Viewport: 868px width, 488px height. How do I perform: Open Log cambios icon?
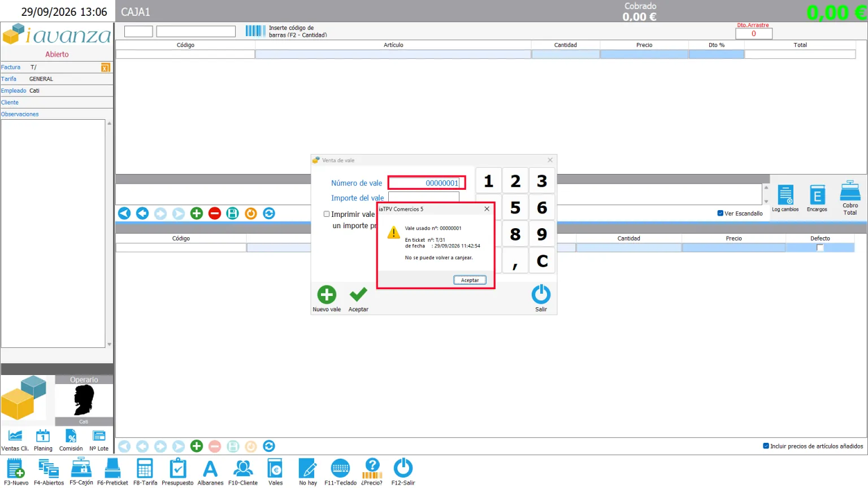(785, 195)
